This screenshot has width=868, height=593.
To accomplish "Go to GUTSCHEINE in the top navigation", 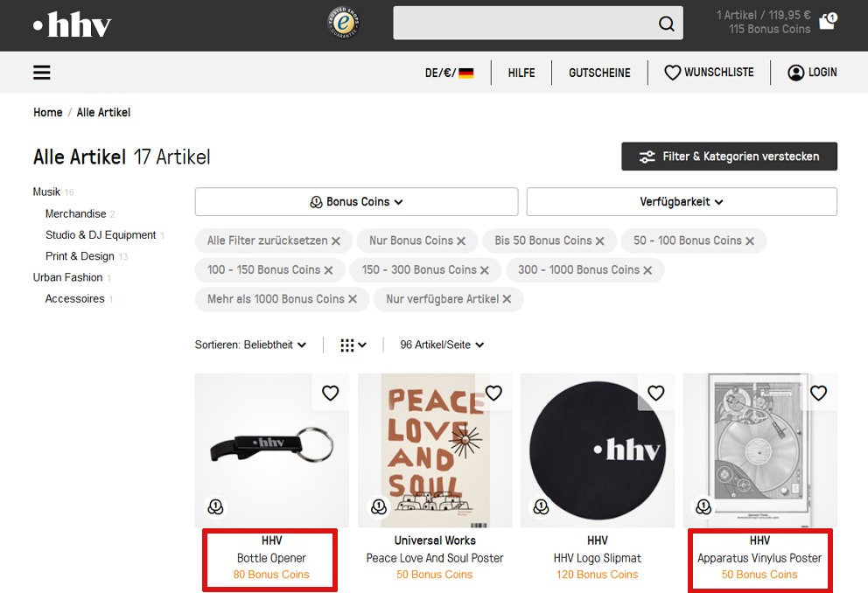I will pyautogui.click(x=599, y=73).
